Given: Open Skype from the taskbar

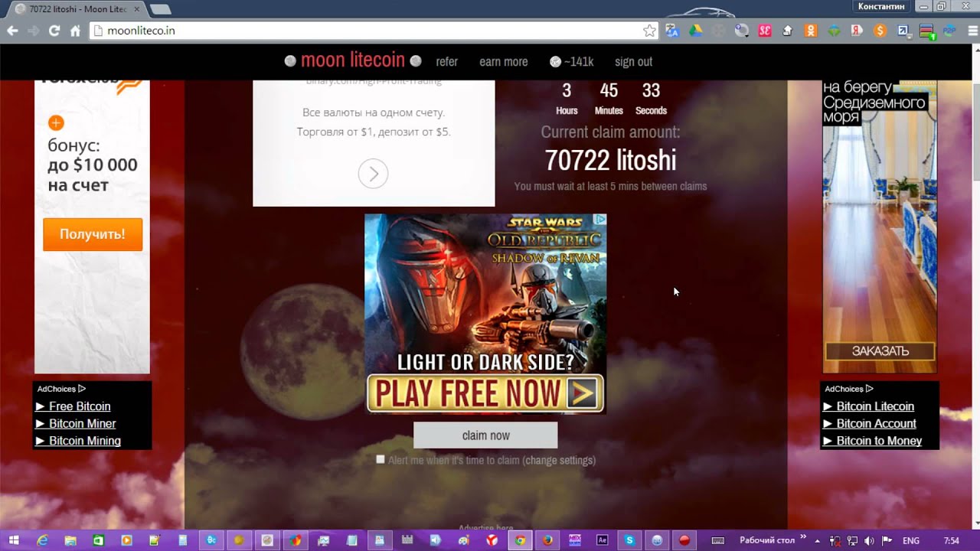Looking at the screenshot, I should (630, 540).
